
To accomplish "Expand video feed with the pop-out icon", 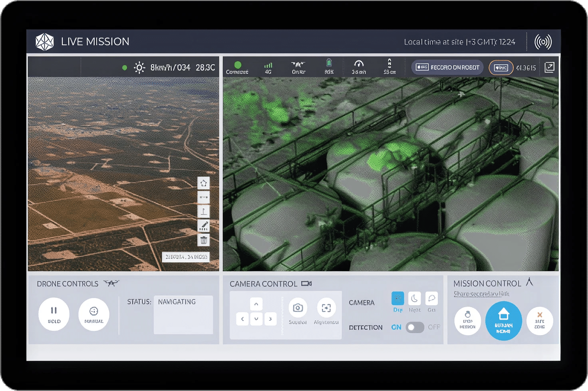I will [x=550, y=67].
